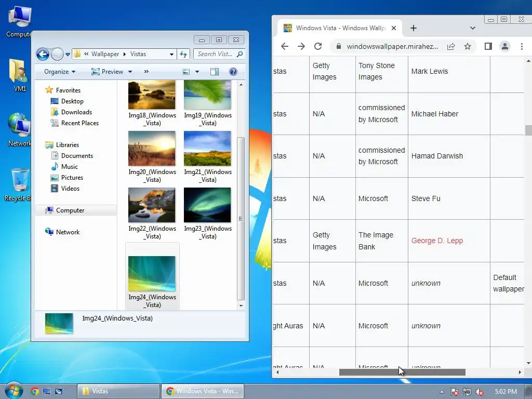Share this page from Chrome
The height and width of the screenshot is (399, 532).
[x=451, y=46]
